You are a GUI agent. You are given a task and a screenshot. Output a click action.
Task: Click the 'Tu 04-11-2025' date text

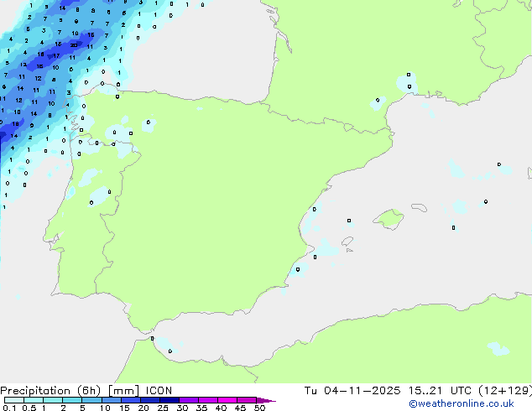tap(352, 391)
